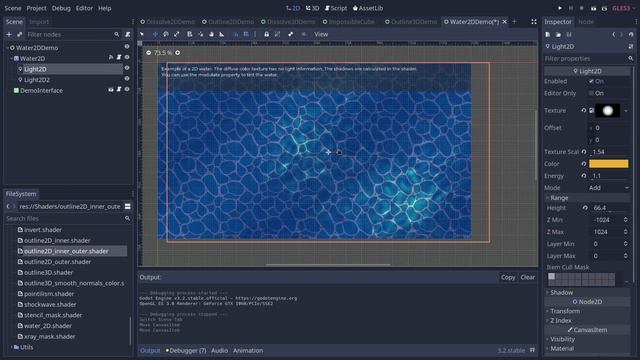
Task: Open the script attached to DemoInterface
Action: pos(119,89)
